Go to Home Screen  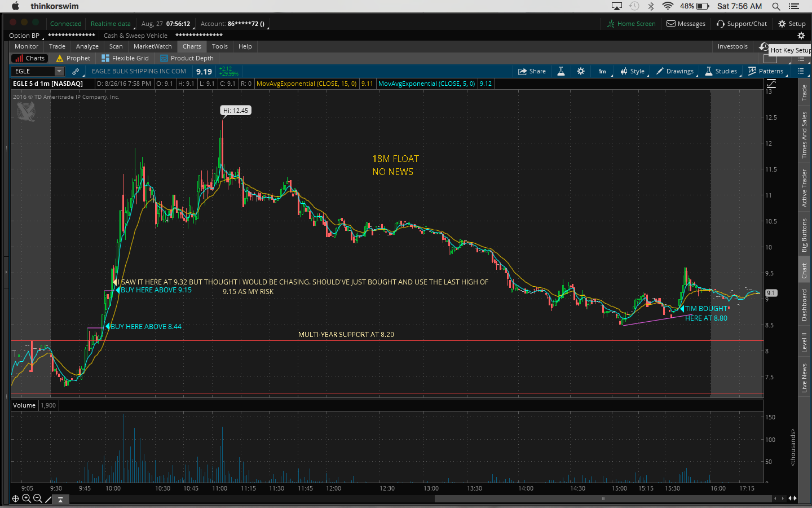632,24
